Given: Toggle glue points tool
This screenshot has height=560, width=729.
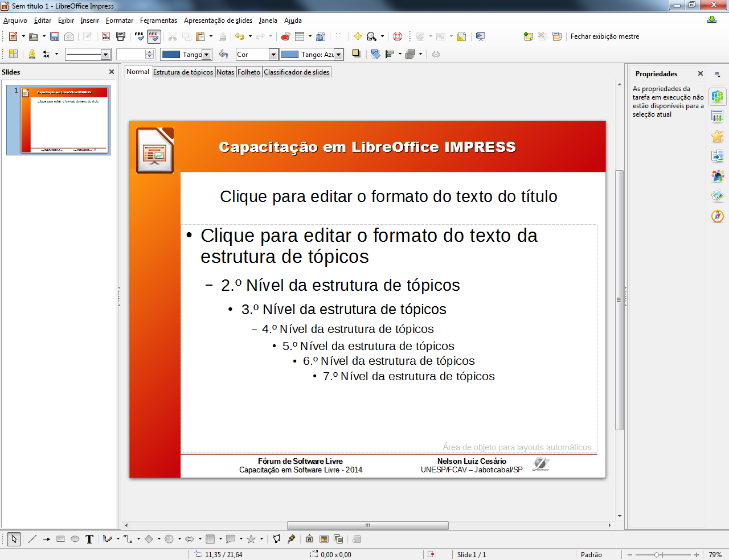Looking at the screenshot, I should [x=292, y=539].
